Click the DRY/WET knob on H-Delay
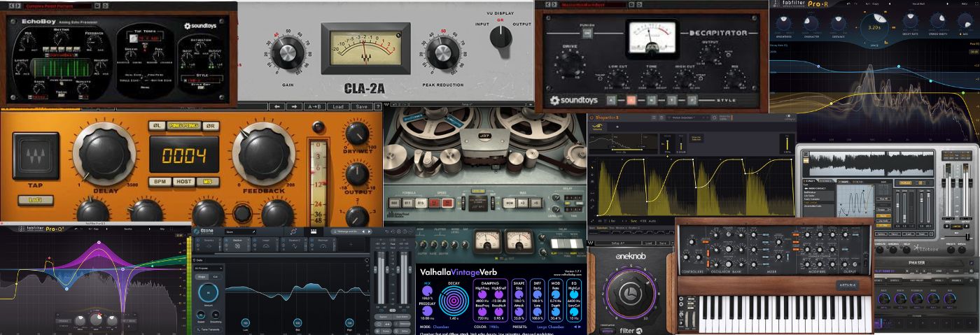The width and height of the screenshot is (980, 335). 356,132
